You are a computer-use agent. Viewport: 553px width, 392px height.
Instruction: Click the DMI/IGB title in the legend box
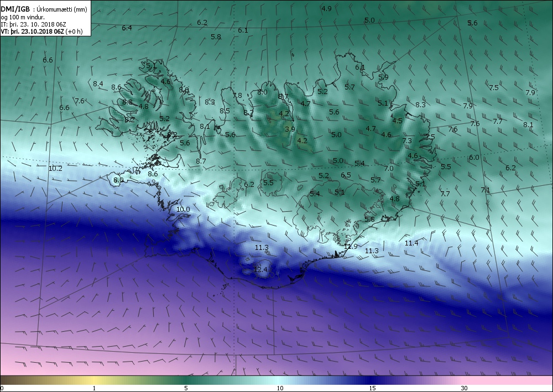(x=15, y=9)
